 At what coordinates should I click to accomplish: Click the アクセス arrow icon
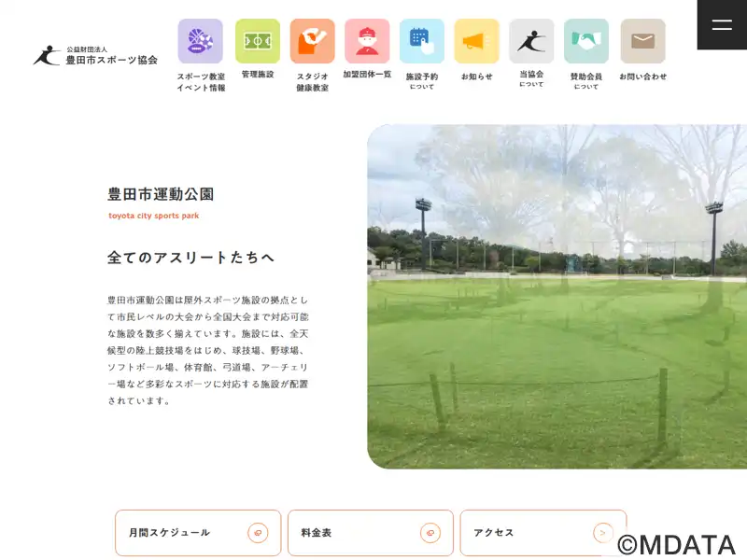pyautogui.click(x=602, y=533)
